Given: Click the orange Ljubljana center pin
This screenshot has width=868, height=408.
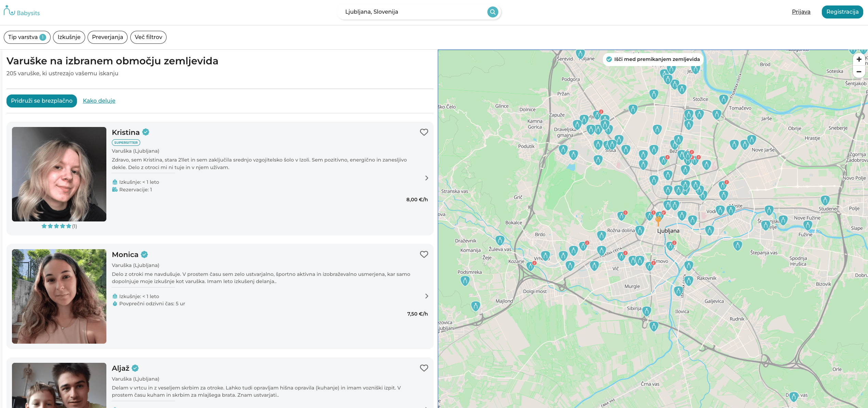Looking at the screenshot, I should point(658,221).
